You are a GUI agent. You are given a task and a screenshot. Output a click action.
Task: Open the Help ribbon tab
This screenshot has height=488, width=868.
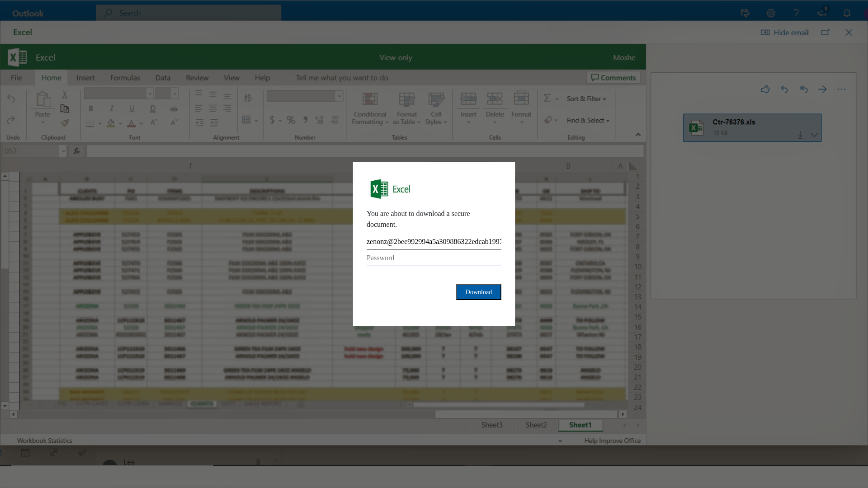tap(262, 78)
